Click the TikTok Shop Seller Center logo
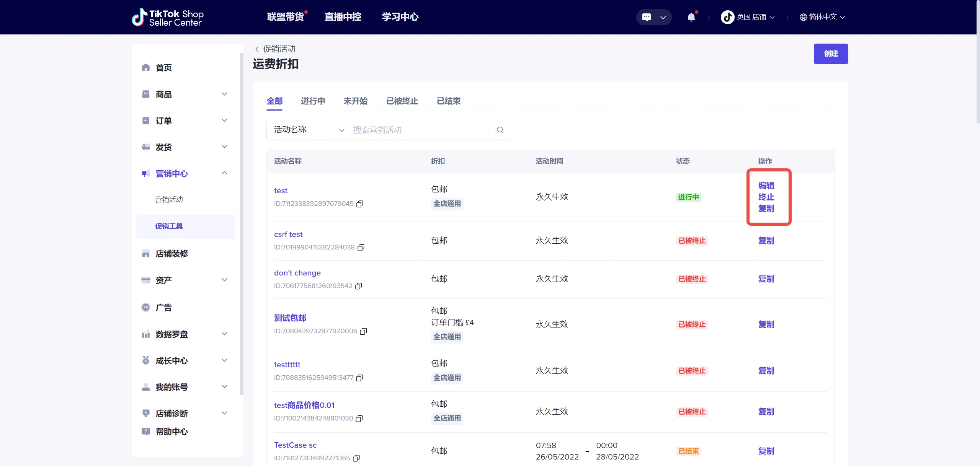Screen dimensions: 980x466 coord(167,18)
